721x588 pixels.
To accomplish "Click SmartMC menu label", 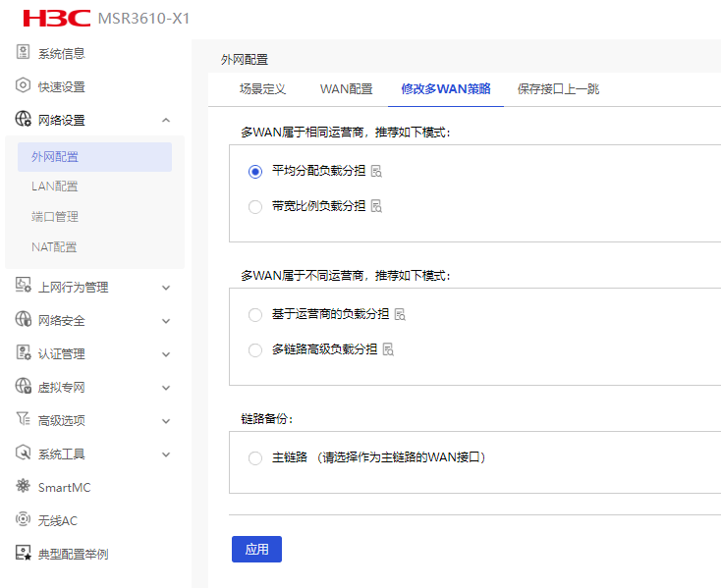I will [x=65, y=488].
